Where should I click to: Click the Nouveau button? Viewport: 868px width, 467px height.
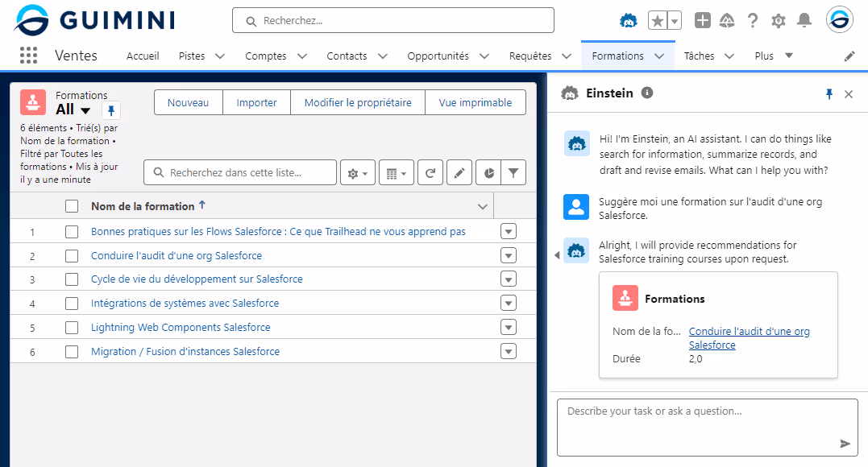189,102
